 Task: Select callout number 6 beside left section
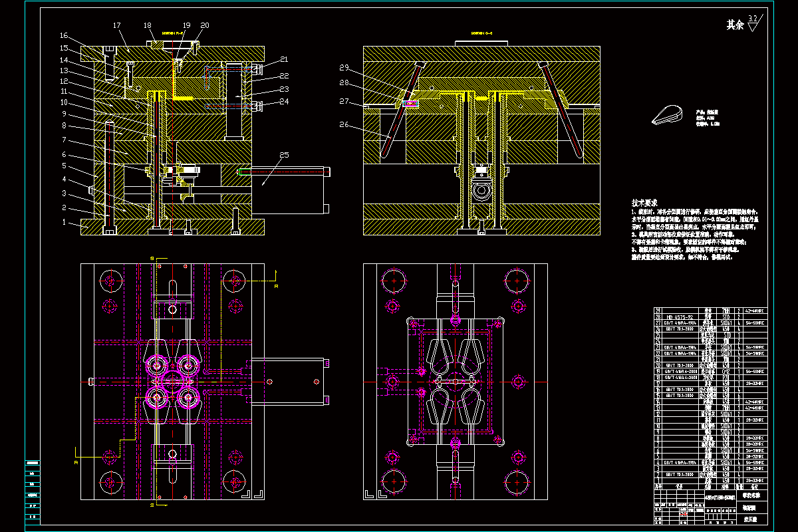(65, 154)
